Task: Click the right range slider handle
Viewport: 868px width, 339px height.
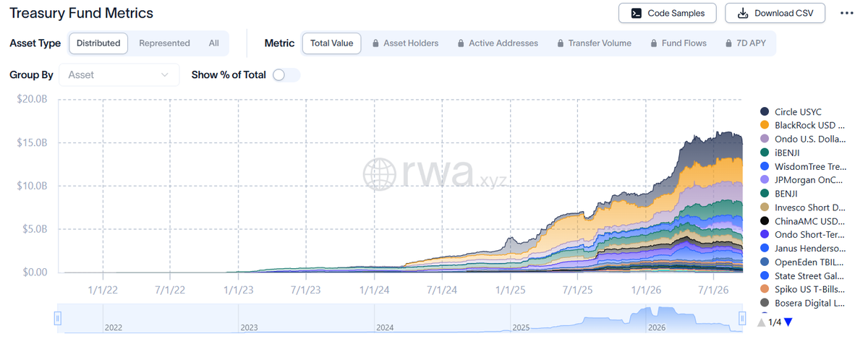Action: (x=741, y=318)
